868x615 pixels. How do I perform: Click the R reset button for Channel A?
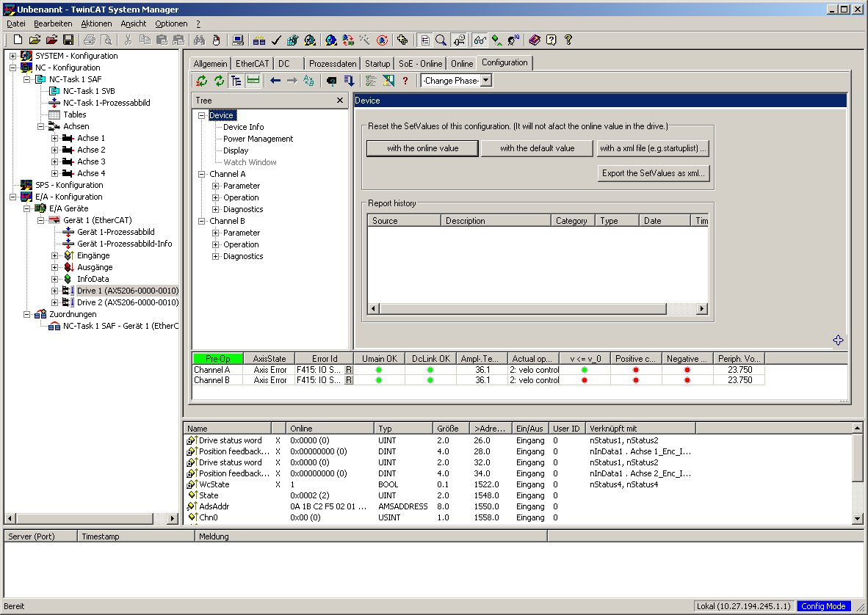[349, 370]
